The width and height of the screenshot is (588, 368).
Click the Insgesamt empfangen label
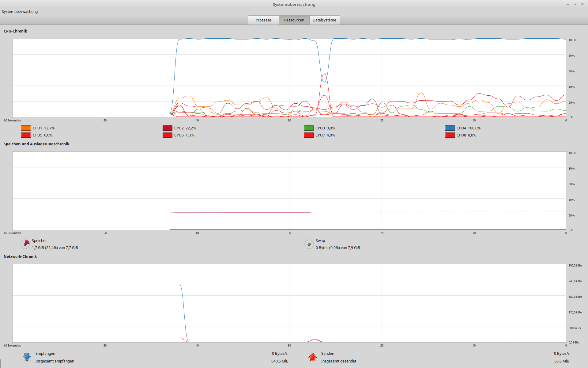pyautogui.click(x=55, y=361)
